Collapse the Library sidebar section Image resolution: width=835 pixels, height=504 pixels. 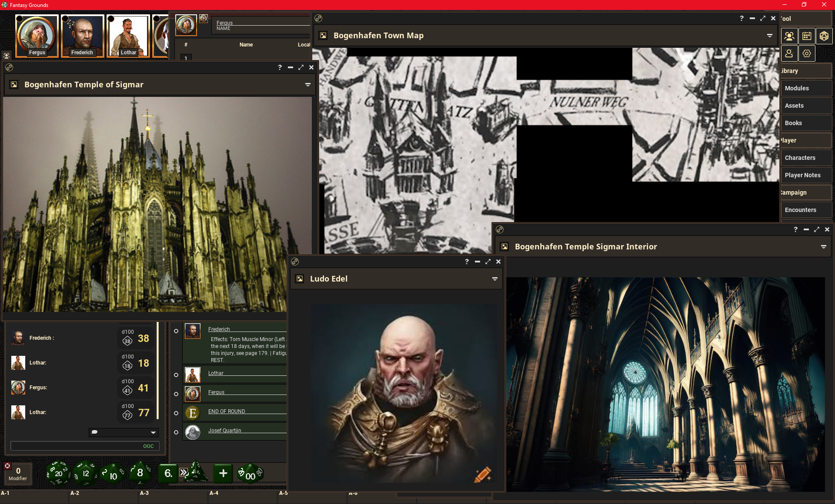806,71
